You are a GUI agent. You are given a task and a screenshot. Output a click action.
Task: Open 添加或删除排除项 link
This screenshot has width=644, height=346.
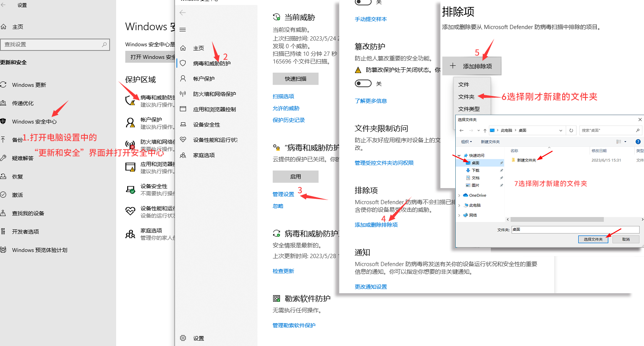pos(376,225)
